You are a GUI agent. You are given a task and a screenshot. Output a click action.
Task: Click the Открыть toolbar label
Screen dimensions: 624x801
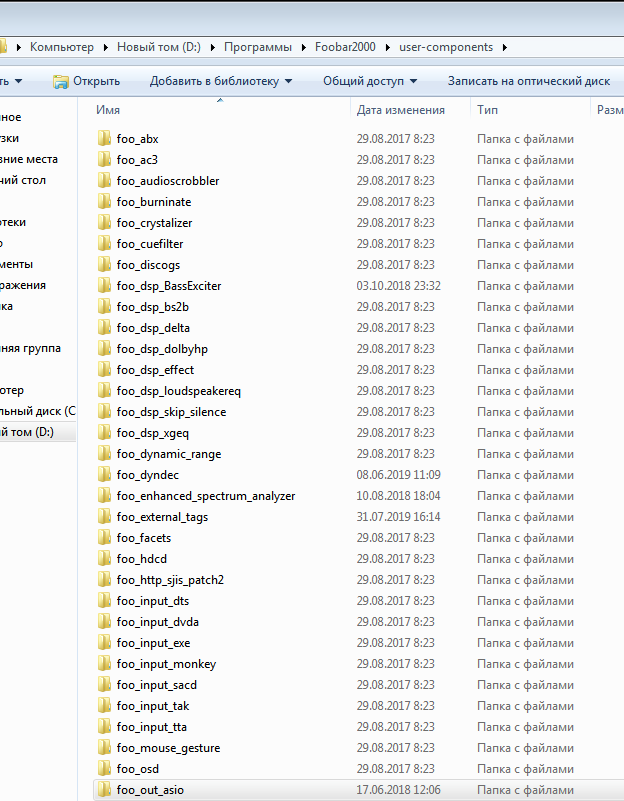click(97, 81)
